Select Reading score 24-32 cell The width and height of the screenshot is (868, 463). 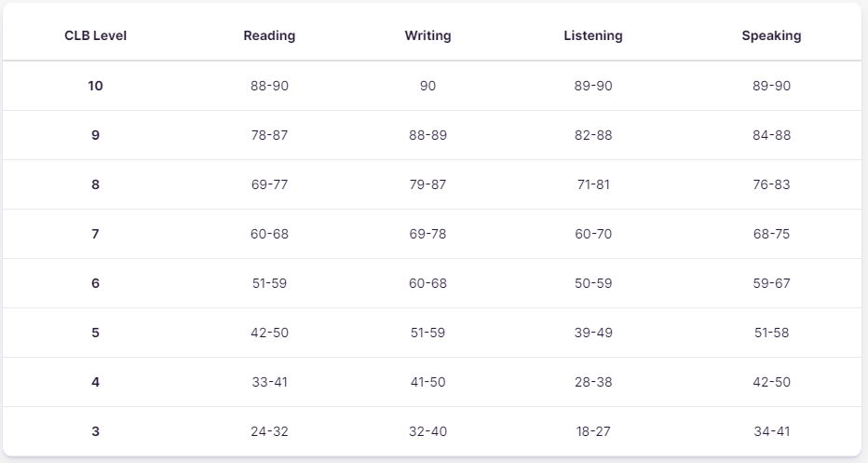(x=269, y=431)
